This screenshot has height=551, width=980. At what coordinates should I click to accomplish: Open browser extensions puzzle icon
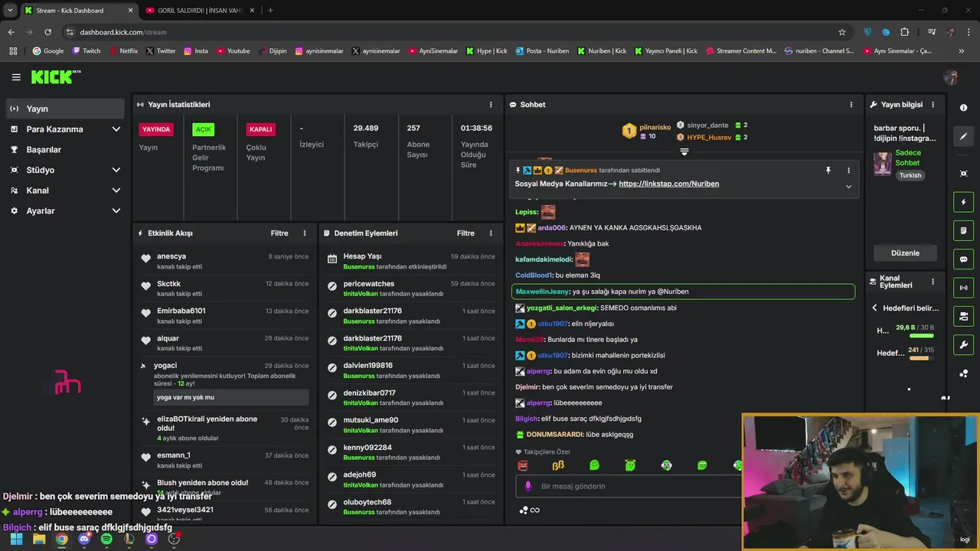(905, 32)
